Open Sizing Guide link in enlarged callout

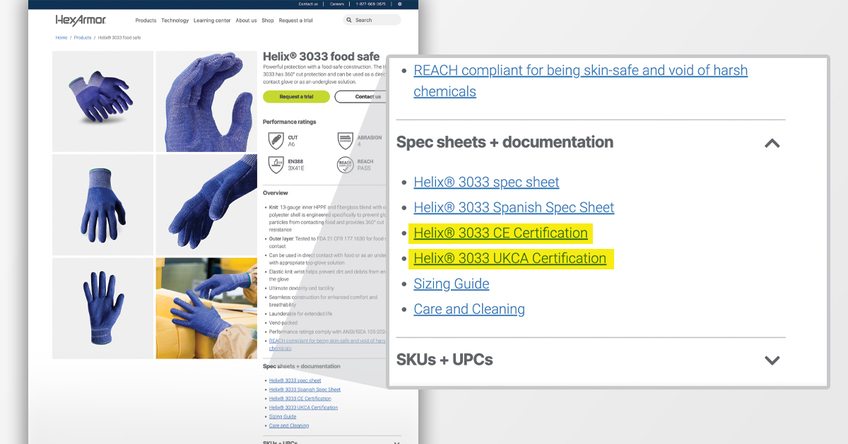(x=452, y=284)
